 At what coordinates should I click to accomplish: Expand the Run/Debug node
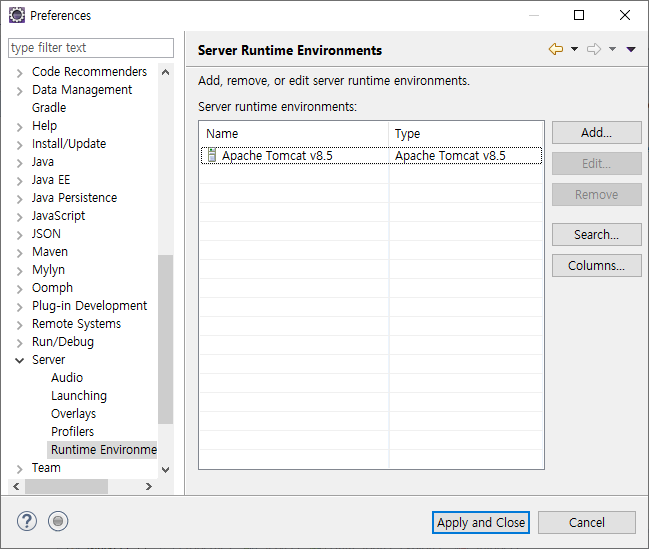point(19,343)
